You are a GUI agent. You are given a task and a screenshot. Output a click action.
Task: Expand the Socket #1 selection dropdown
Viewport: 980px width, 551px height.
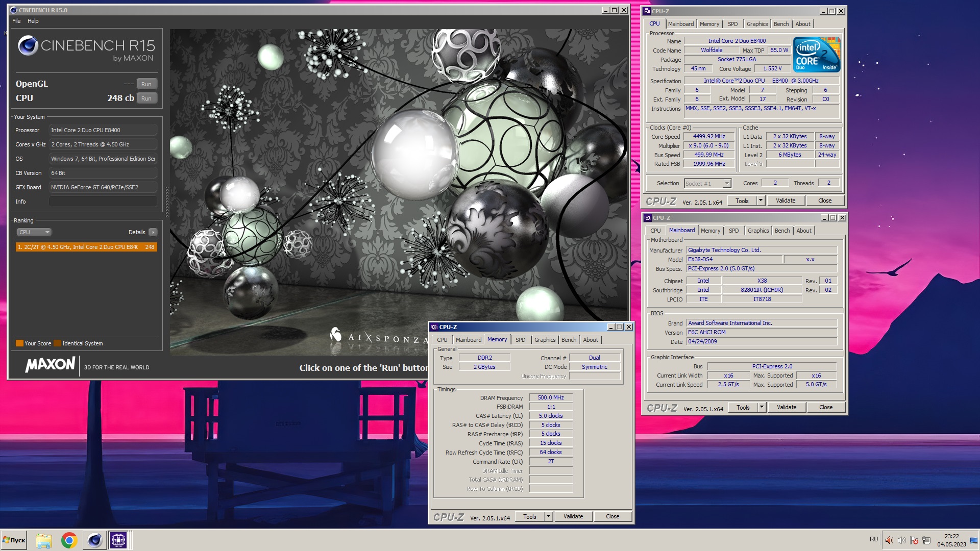(727, 184)
